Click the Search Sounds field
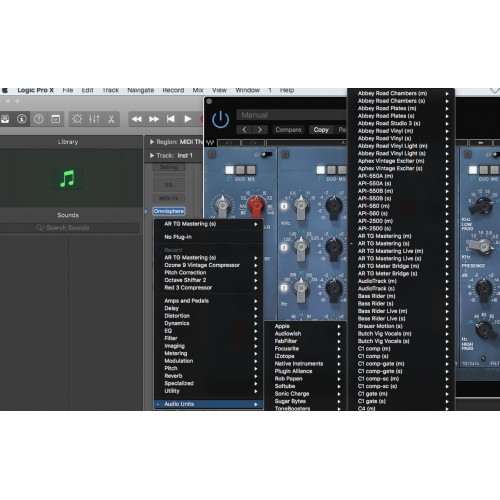Image resolution: width=500 pixels, height=500 pixels. [x=69, y=228]
